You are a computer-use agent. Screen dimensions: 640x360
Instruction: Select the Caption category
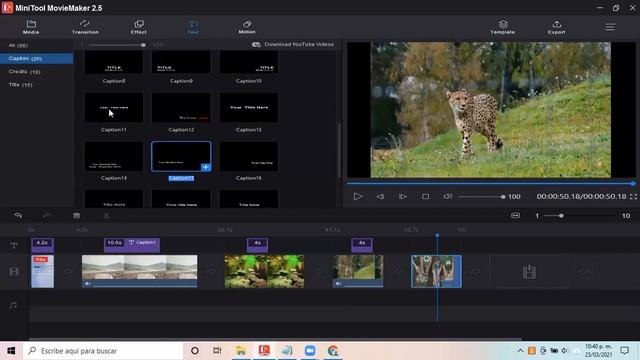(x=36, y=58)
